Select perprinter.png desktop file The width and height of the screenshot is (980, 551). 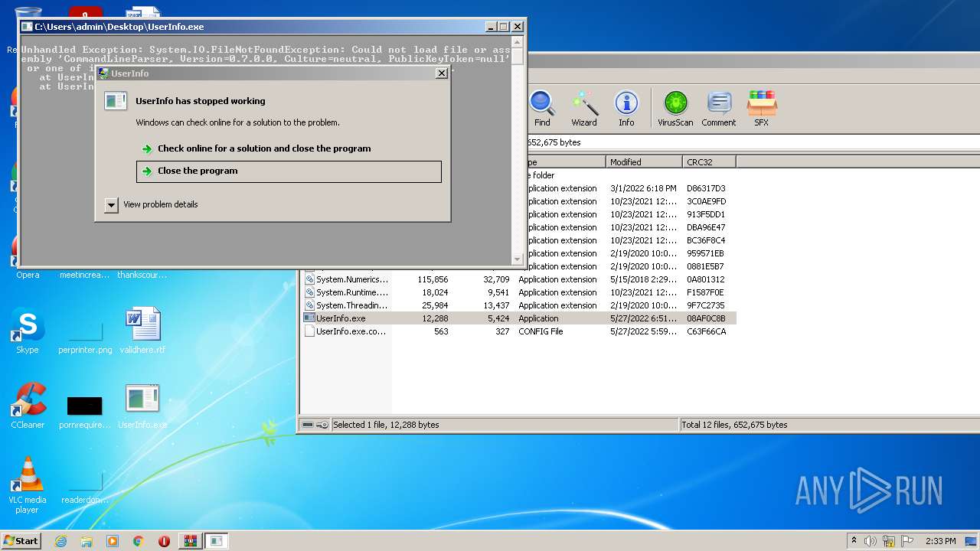coord(85,337)
